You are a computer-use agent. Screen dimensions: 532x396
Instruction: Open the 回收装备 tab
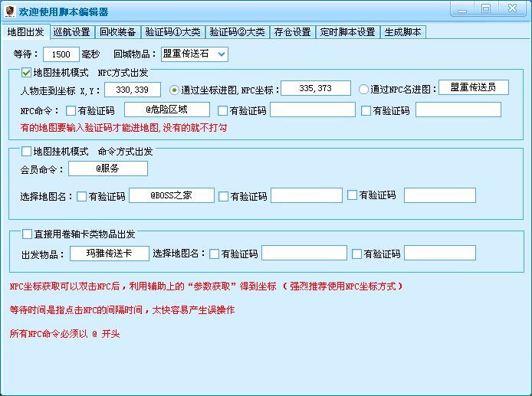[118, 32]
